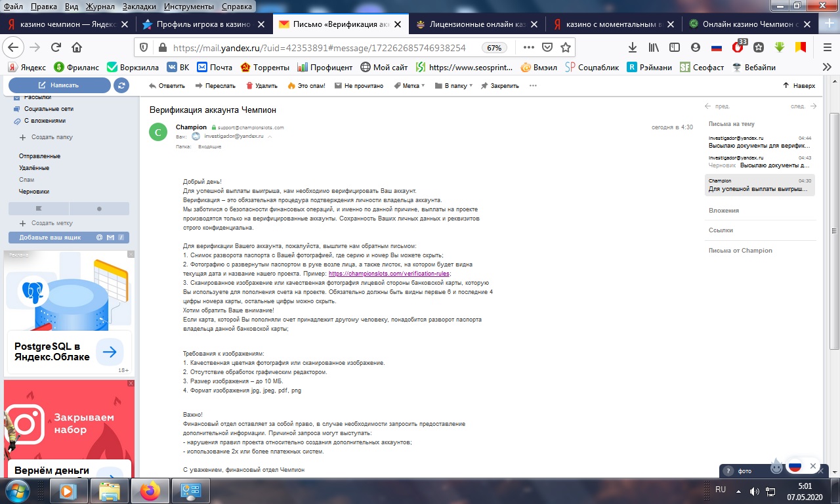This screenshot has width=840, height=504.
Task: Open the Воркзилла bookmark
Action: click(132, 67)
